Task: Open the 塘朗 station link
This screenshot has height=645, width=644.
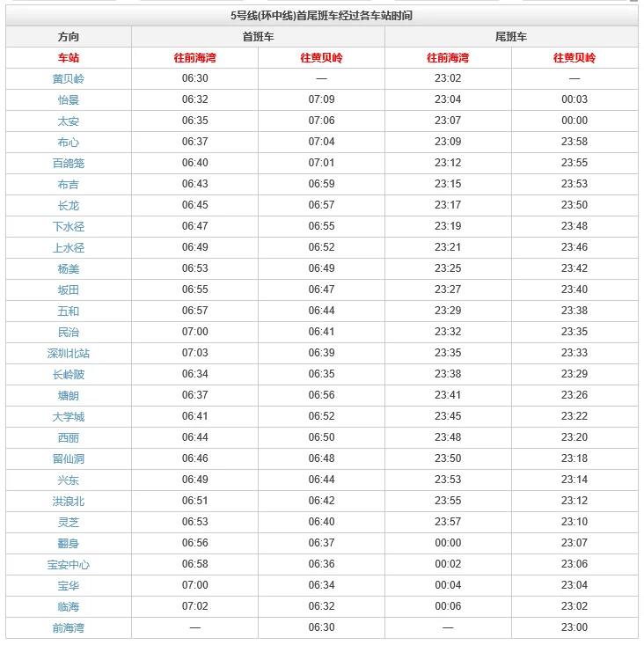Action: [69, 396]
